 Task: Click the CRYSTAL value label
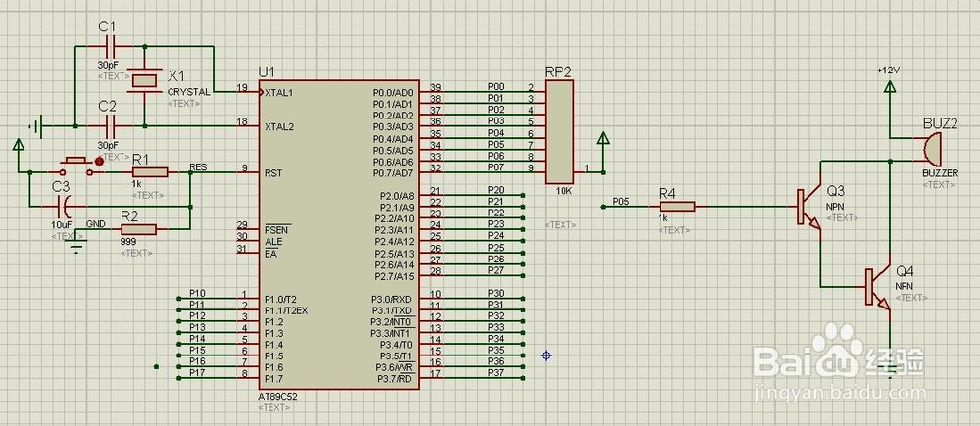point(189,92)
